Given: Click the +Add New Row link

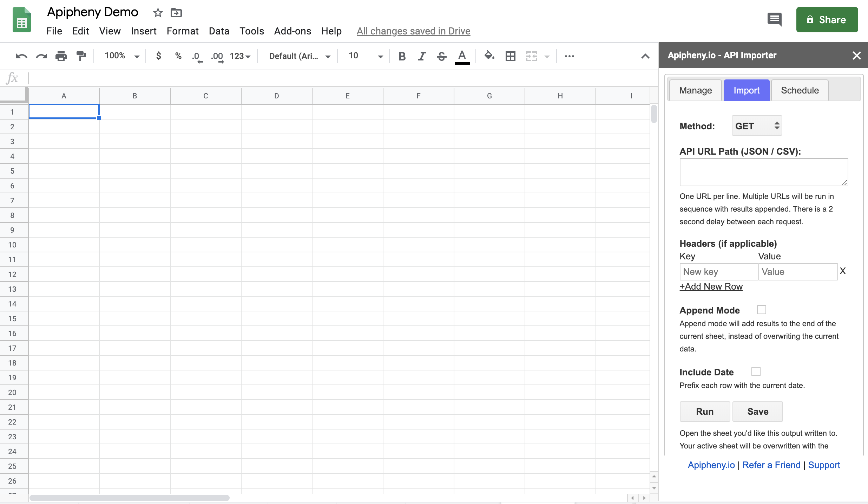Looking at the screenshot, I should click(x=711, y=286).
